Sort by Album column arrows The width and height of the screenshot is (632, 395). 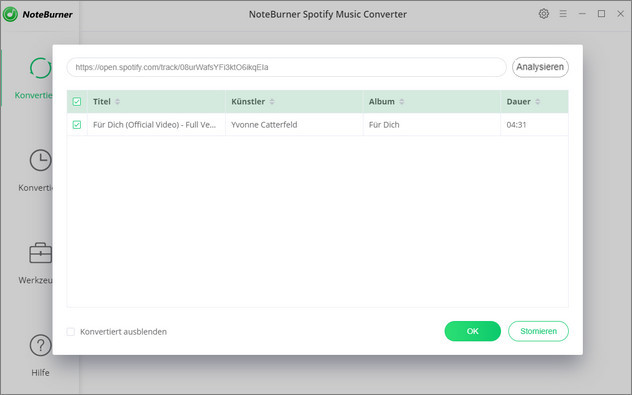pos(401,102)
